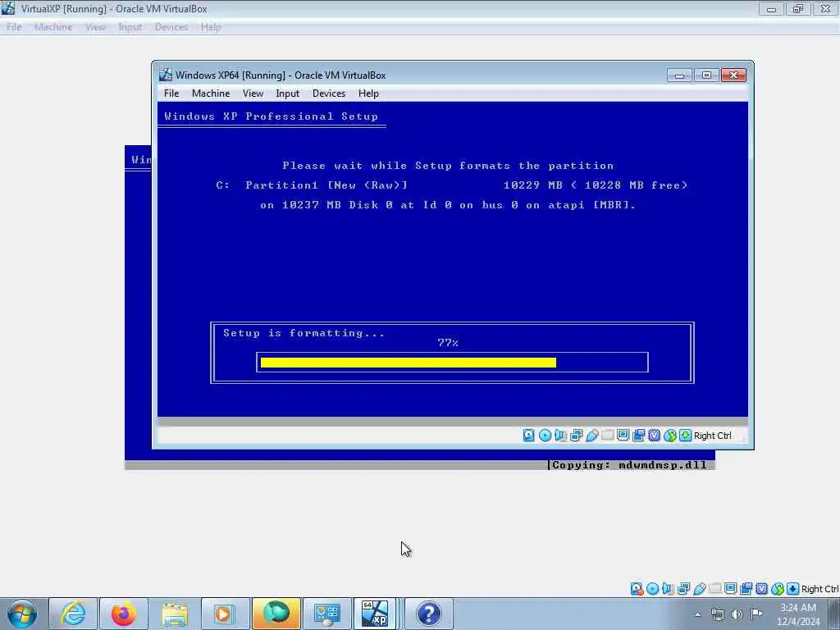Open the Windows Start menu
Screen dimensions: 840x630
pyautogui.click(x=22, y=614)
